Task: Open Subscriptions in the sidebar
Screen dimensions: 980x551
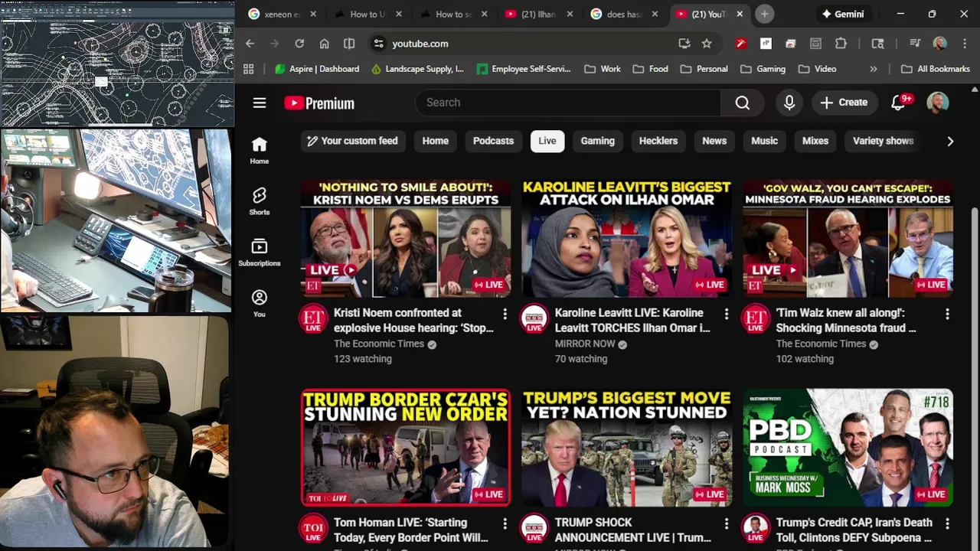Action: [260, 253]
